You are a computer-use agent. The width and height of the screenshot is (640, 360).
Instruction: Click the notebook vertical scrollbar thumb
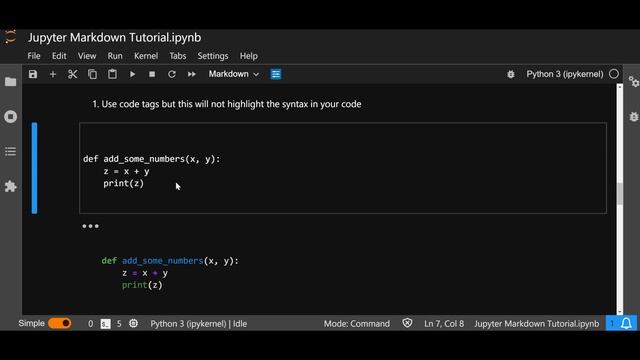tap(620, 193)
